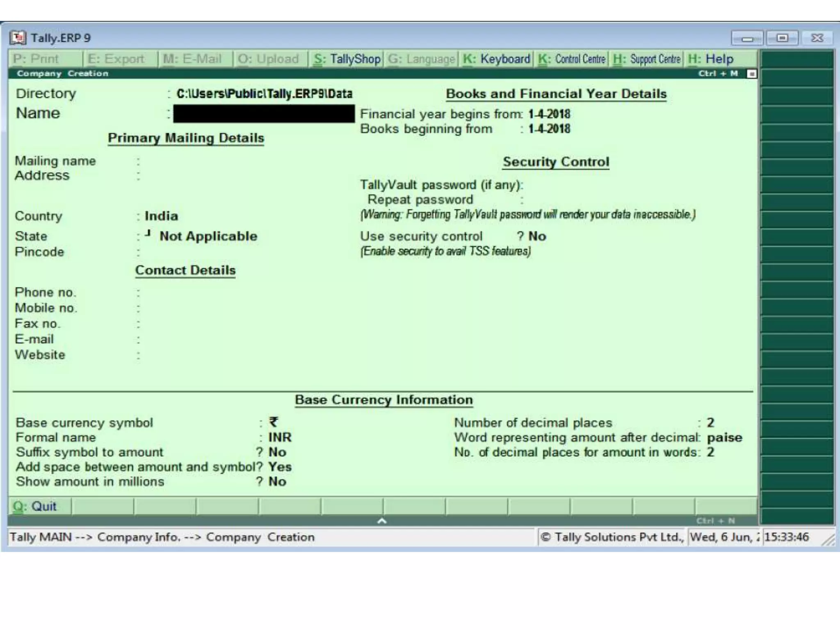Click the Language toolbar option
Image resolution: width=840 pixels, height=630 pixels.
(422, 59)
